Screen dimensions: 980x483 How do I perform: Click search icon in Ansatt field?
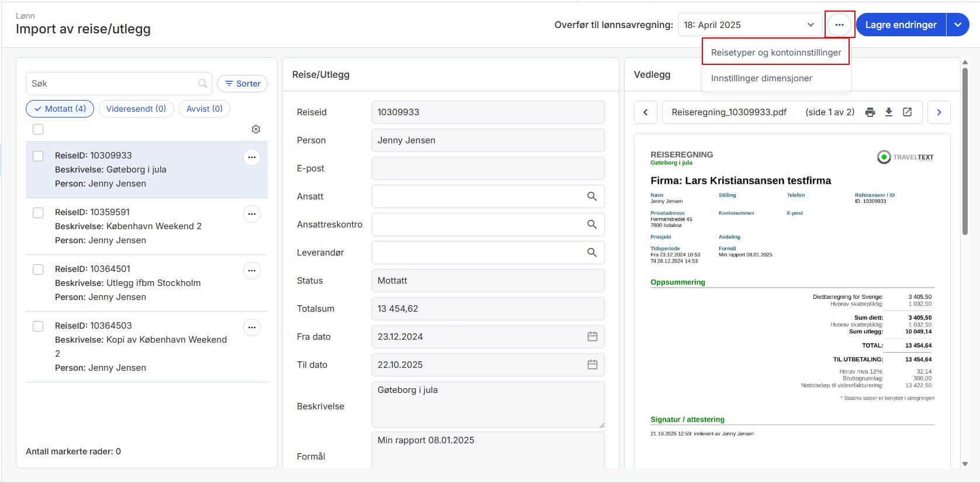[591, 196]
